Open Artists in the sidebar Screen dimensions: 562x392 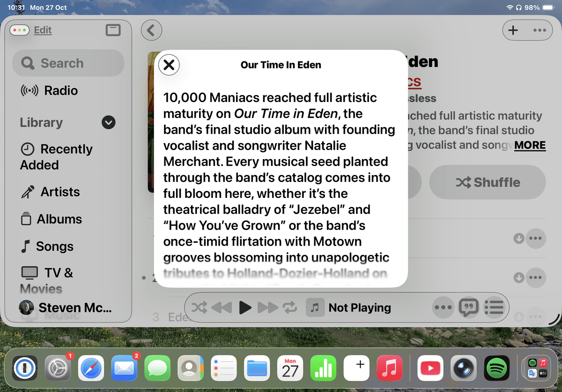(x=50, y=192)
